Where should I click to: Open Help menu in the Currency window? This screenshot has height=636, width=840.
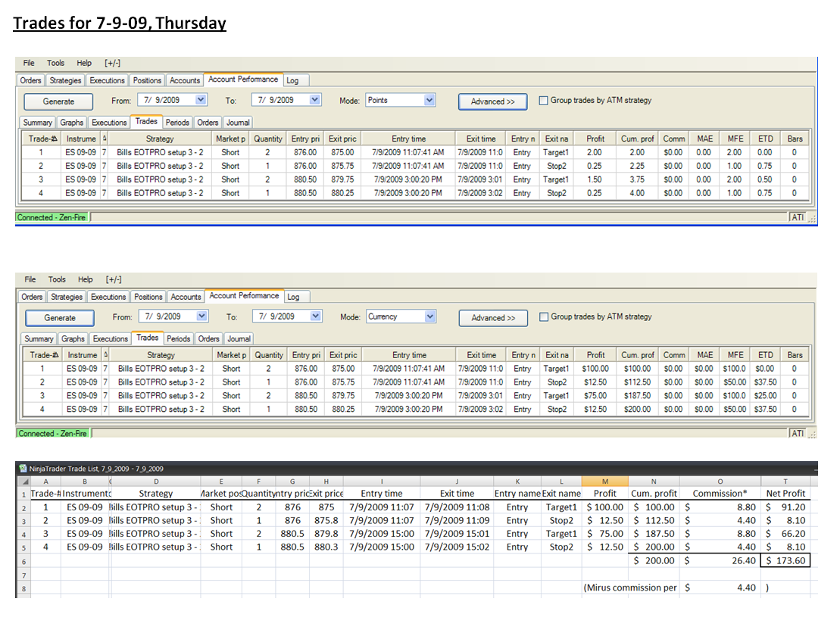(x=85, y=279)
